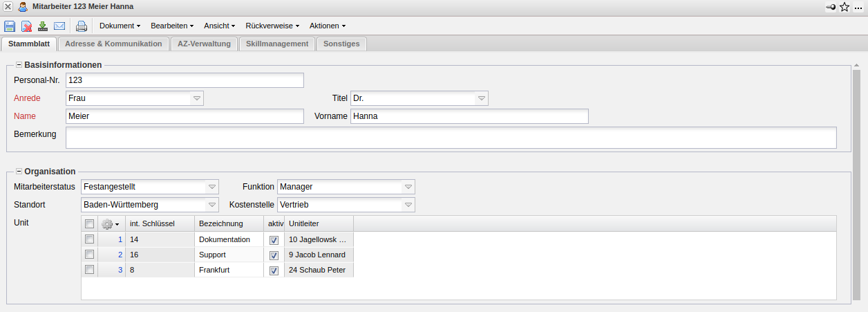Image resolution: width=868 pixels, height=312 pixels.
Task: Click the blue floppy disk save icon
Action: click(10, 26)
